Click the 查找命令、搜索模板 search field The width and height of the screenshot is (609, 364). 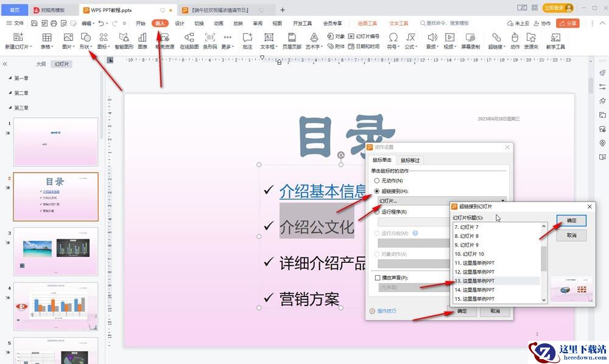(x=445, y=23)
